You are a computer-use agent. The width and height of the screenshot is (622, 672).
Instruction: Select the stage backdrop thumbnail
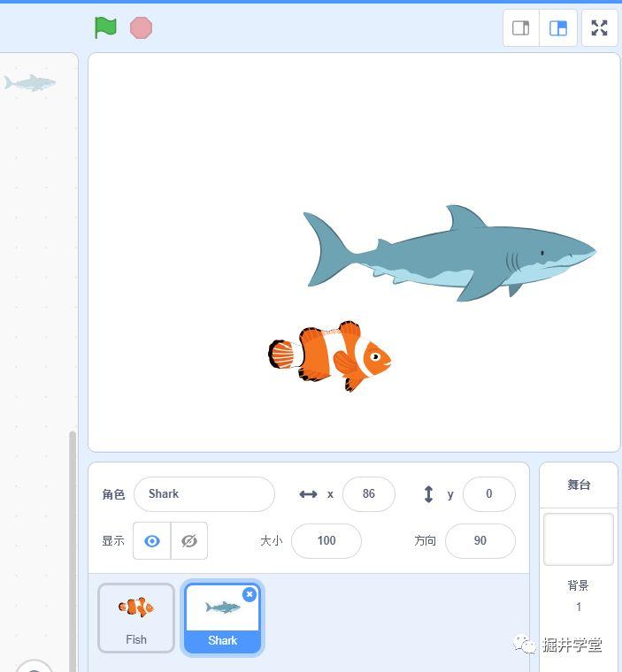tap(579, 539)
